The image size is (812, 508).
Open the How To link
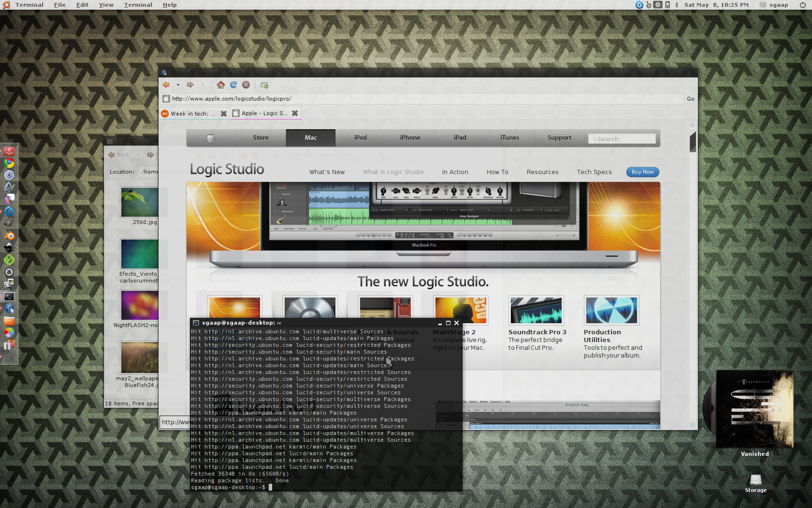click(x=497, y=172)
